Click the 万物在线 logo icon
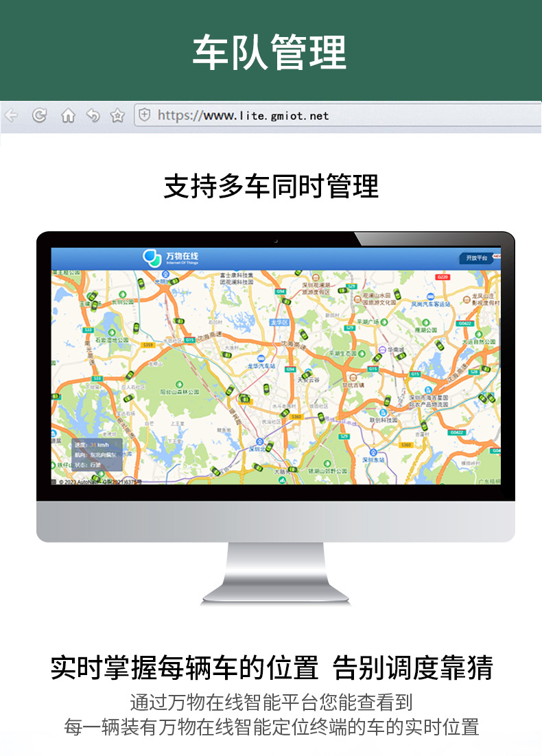Viewport: 542px width, 756px height. pyautogui.click(x=152, y=258)
